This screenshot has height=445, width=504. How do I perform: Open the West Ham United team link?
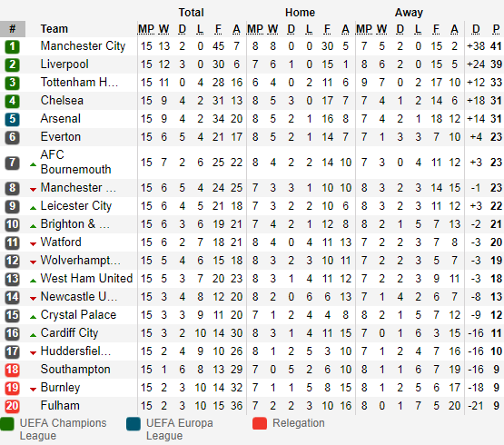[x=86, y=278]
